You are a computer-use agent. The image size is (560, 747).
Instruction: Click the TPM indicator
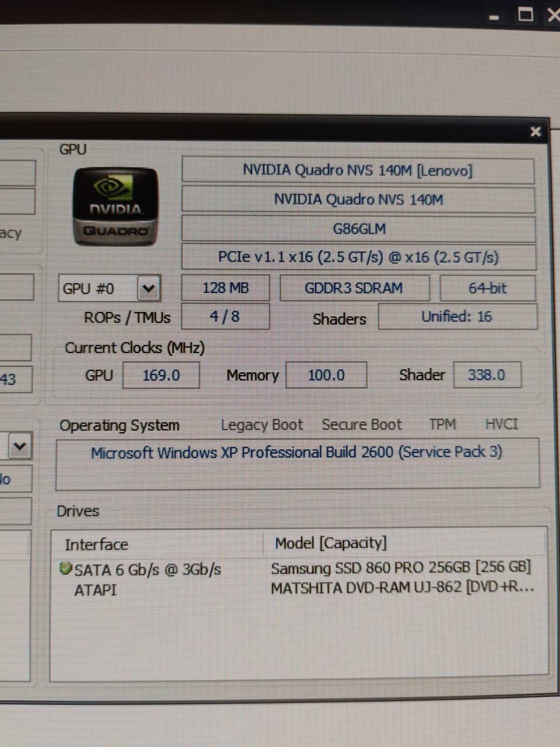click(442, 424)
